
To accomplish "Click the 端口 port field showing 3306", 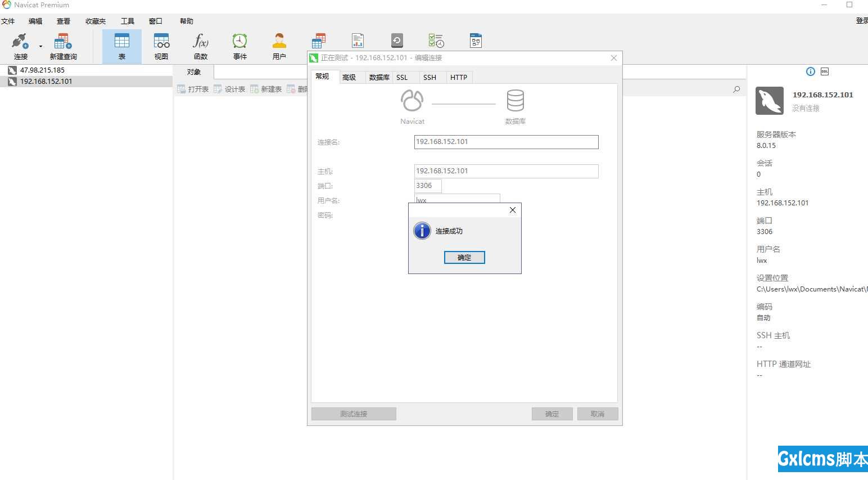I will (x=428, y=186).
